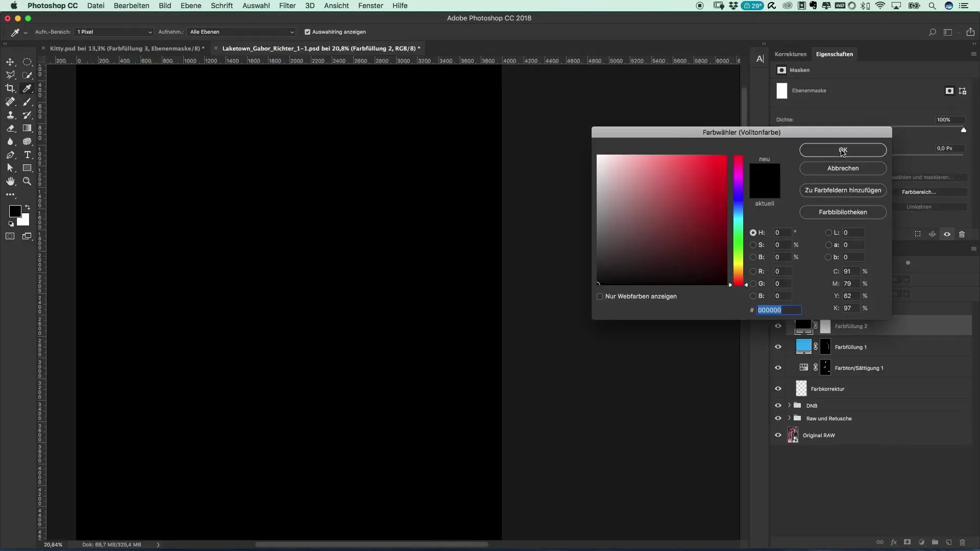This screenshot has height=551, width=980.
Task: Switch to the Kitty.psd document tab
Action: [x=127, y=48]
